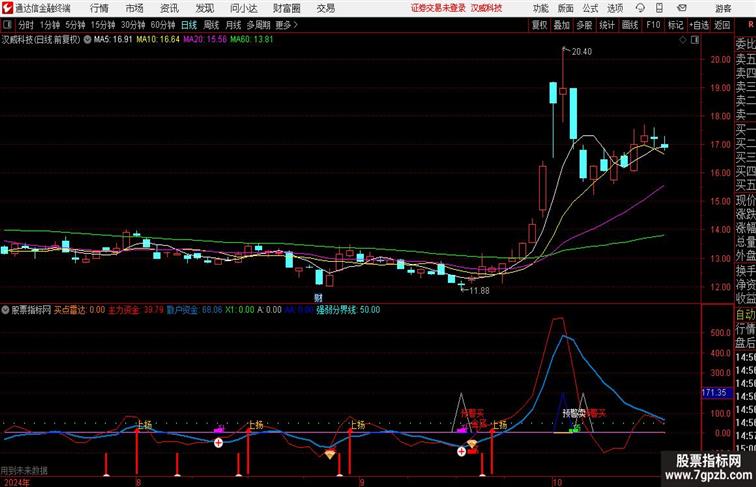Open the 选项 options menu
Viewport: 756px width, 487px height.
[615, 8]
